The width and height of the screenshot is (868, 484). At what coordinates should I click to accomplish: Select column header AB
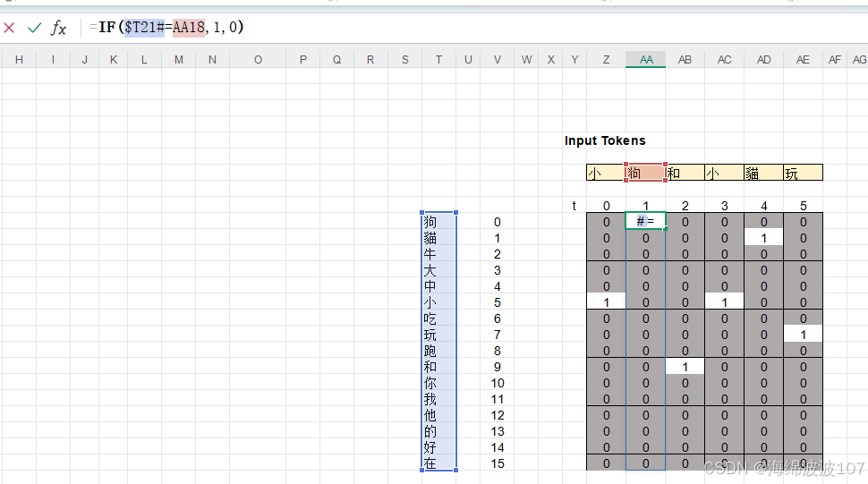[x=685, y=60]
